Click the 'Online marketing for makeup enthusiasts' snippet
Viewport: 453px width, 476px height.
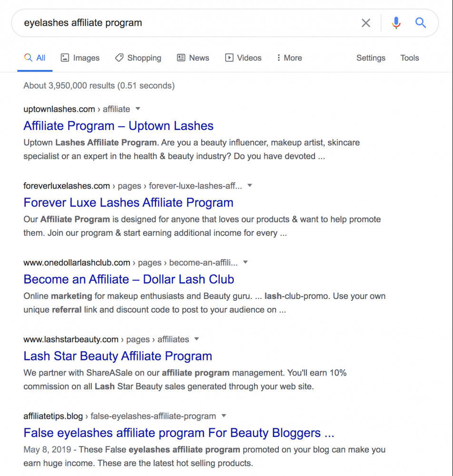click(x=205, y=303)
